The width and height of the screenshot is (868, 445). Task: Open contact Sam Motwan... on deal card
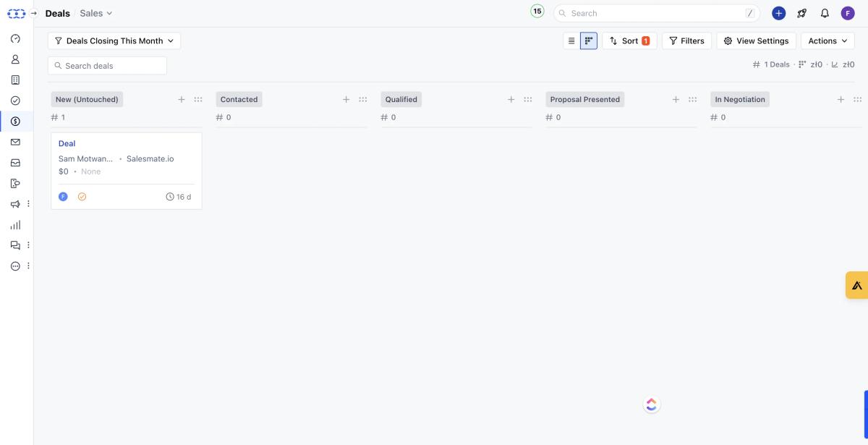pos(86,159)
